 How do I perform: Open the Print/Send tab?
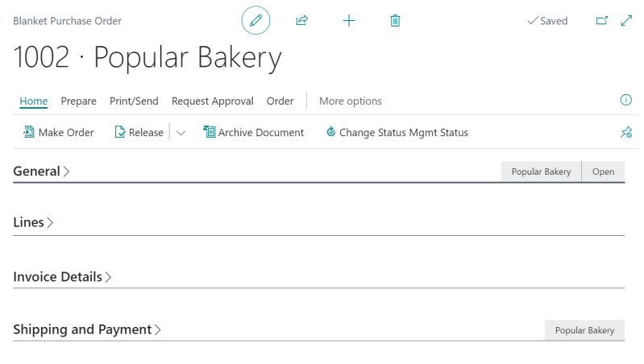click(x=134, y=101)
